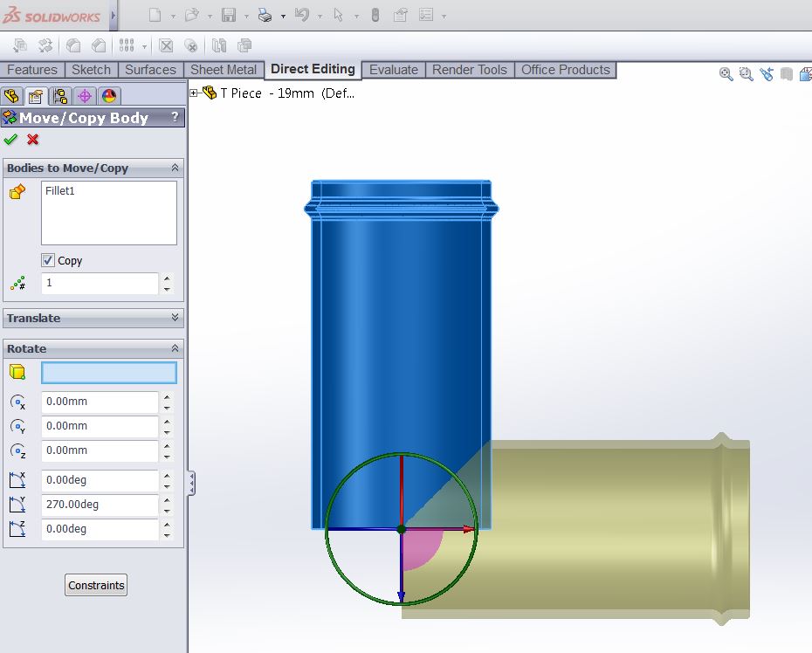
Task: Click the Zoom to Fit icon
Action: [x=726, y=75]
